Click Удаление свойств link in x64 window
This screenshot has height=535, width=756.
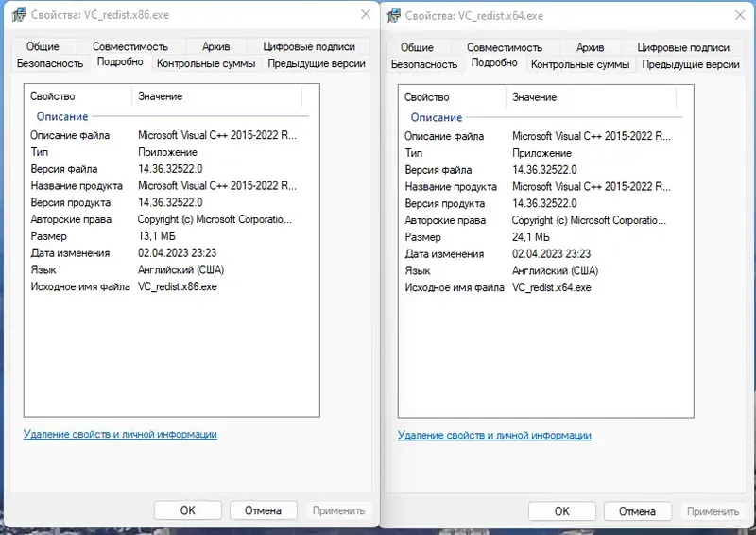(x=494, y=436)
